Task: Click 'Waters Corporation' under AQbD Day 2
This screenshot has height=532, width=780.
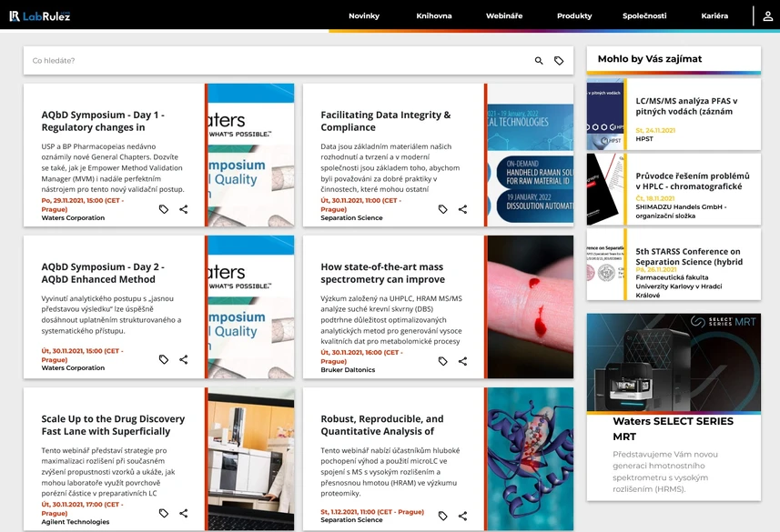Action: [x=73, y=368]
